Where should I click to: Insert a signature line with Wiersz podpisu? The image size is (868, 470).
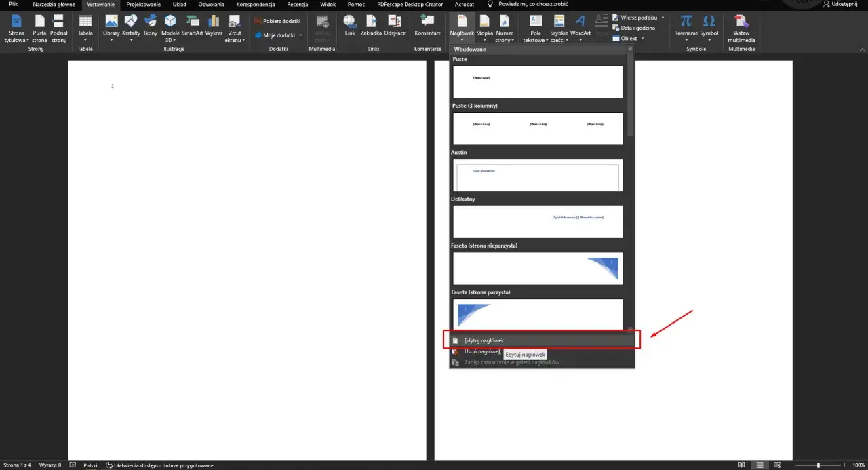[x=638, y=17]
